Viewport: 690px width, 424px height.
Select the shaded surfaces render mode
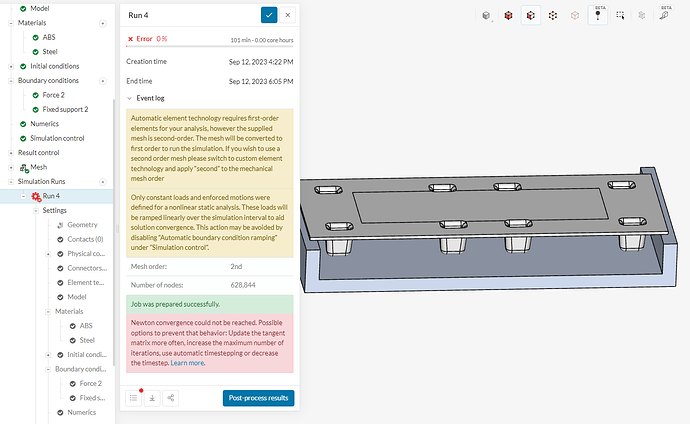coord(508,15)
